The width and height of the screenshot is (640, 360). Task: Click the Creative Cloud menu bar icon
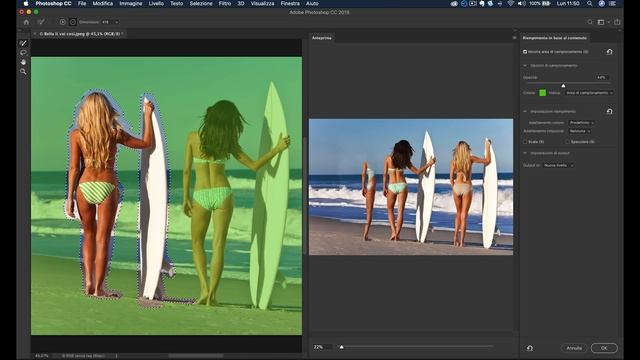(x=454, y=3)
